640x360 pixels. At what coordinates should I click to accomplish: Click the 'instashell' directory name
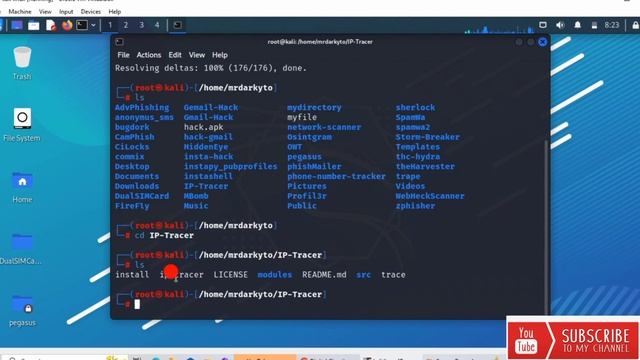pyautogui.click(x=208, y=176)
